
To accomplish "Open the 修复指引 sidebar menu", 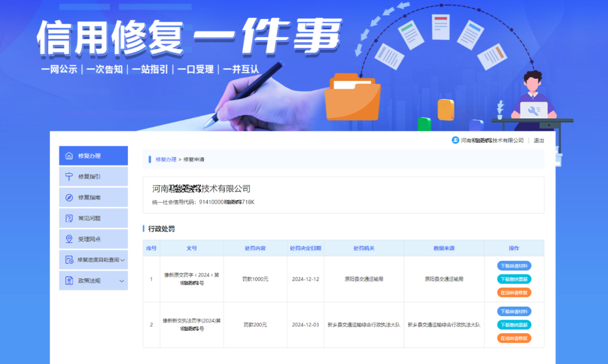I will [x=93, y=177].
